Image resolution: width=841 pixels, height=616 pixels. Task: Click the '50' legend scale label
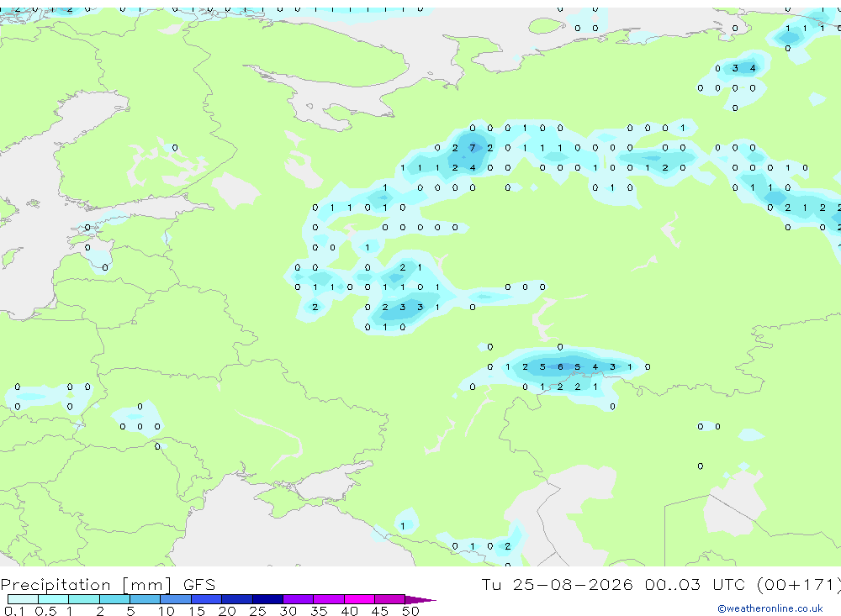coord(410,611)
